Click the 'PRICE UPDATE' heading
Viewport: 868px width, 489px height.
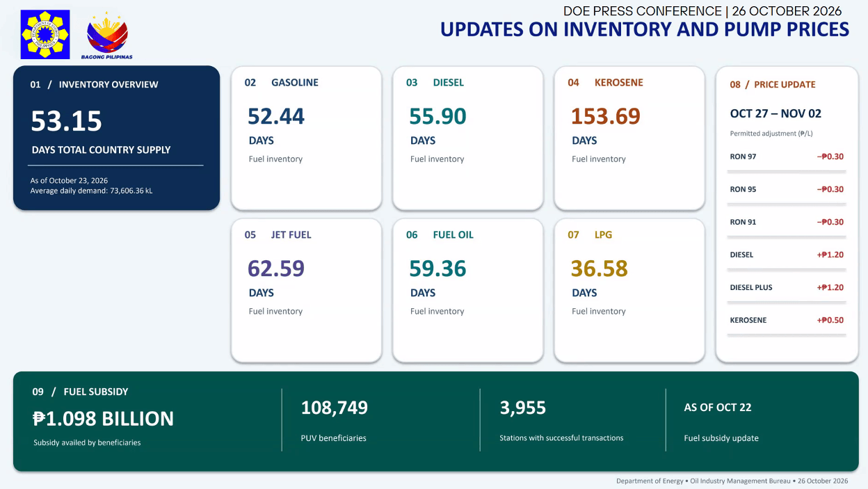pos(785,84)
